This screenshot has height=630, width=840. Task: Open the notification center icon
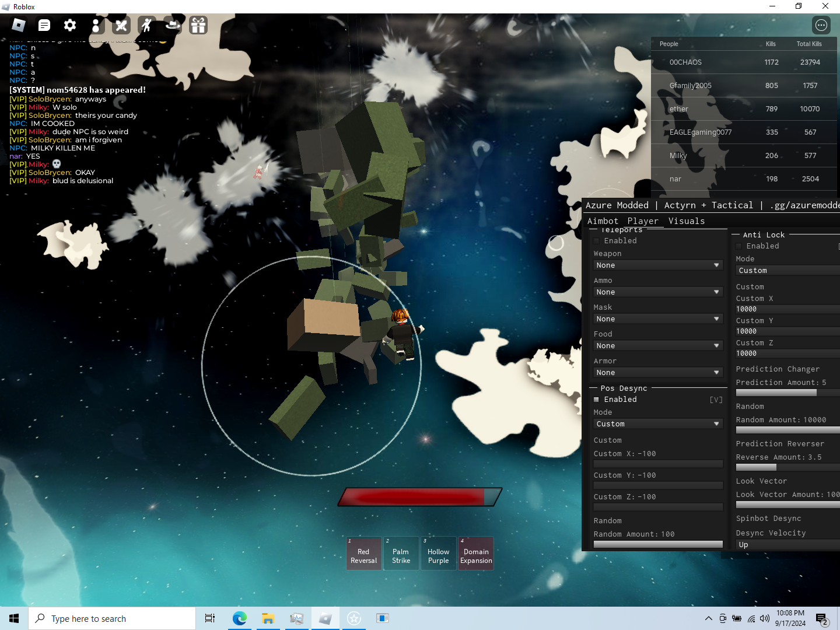click(822, 619)
